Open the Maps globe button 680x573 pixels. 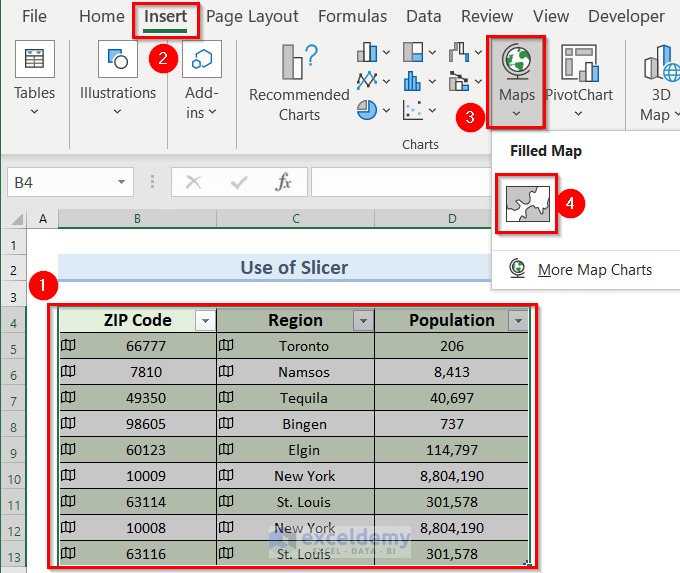[x=516, y=82]
